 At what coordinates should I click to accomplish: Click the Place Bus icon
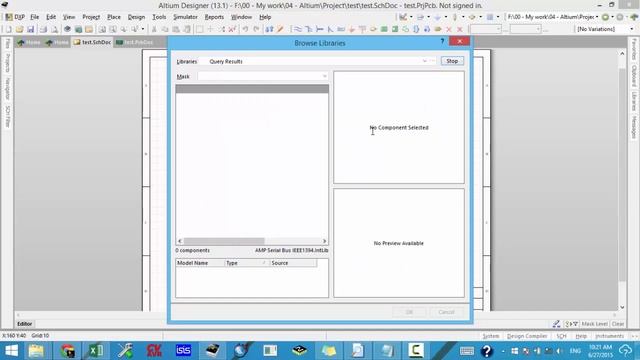coord(309,29)
